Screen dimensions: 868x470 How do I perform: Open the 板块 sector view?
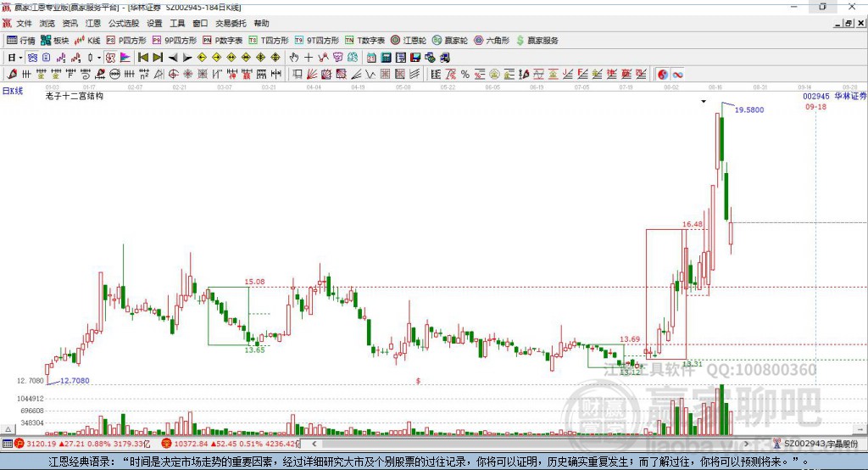pyautogui.click(x=54, y=41)
